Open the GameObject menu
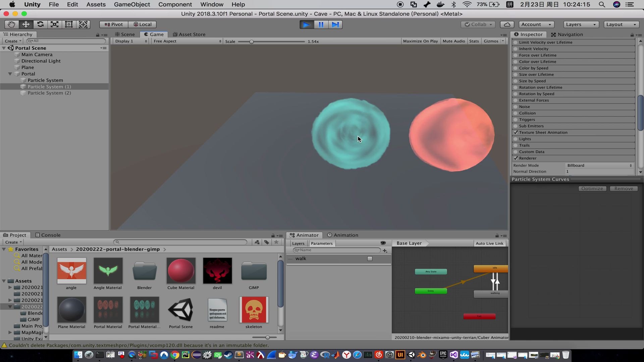Image resolution: width=644 pixels, height=362 pixels. point(132,4)
